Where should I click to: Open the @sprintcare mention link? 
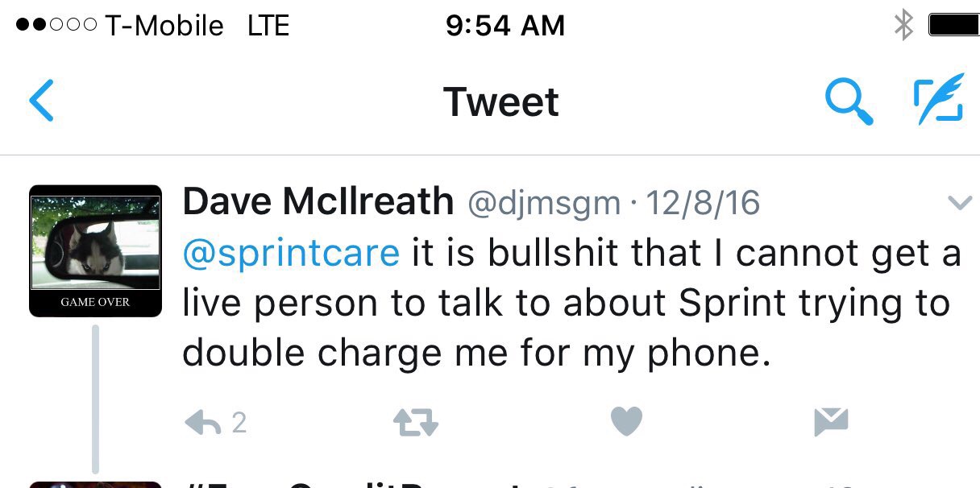coord(291,253)
